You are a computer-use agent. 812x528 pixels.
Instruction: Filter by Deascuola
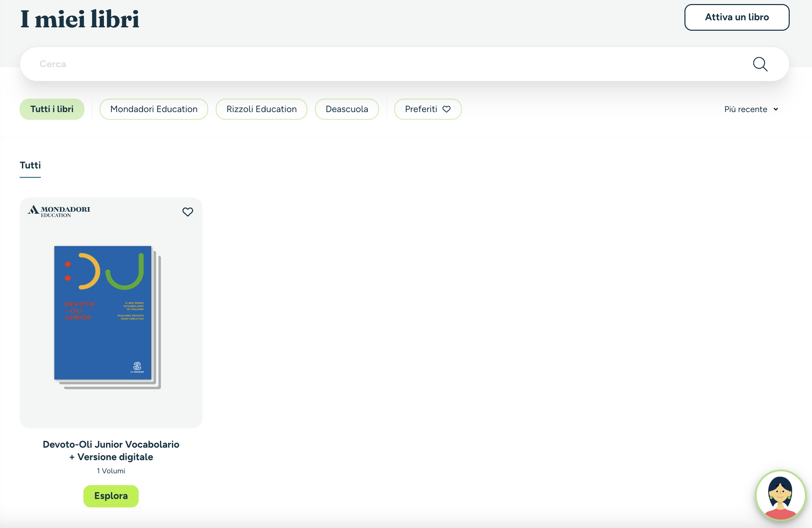coord(347,109)
